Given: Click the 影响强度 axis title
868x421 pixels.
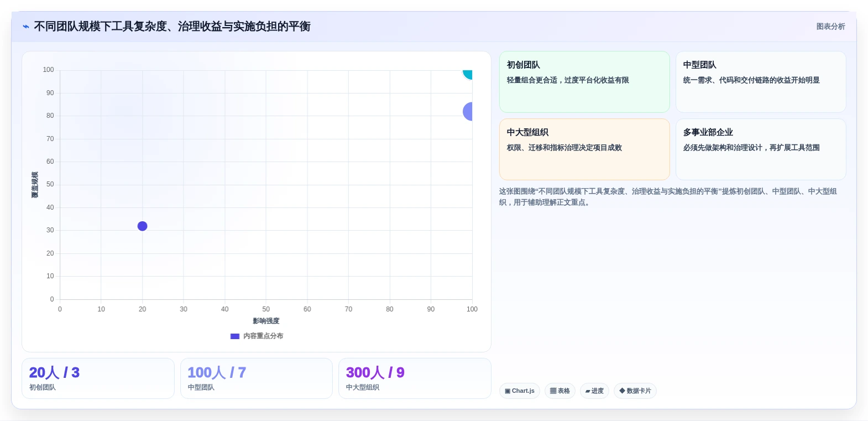Looking at the screenshot, I should [x=266, y=321].
